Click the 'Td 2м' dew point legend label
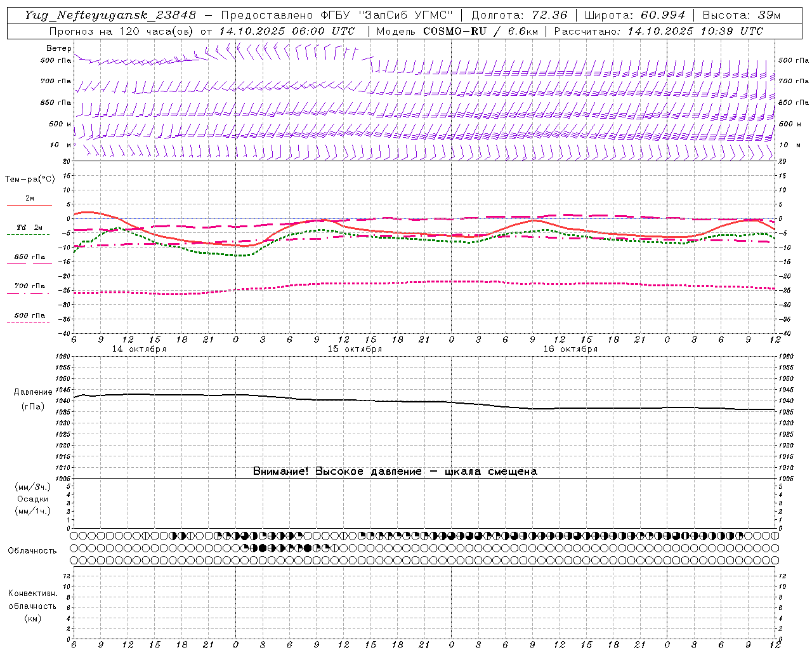Viewport: 812px width, 650px height. pyautogui.click(x=29, y=227)
